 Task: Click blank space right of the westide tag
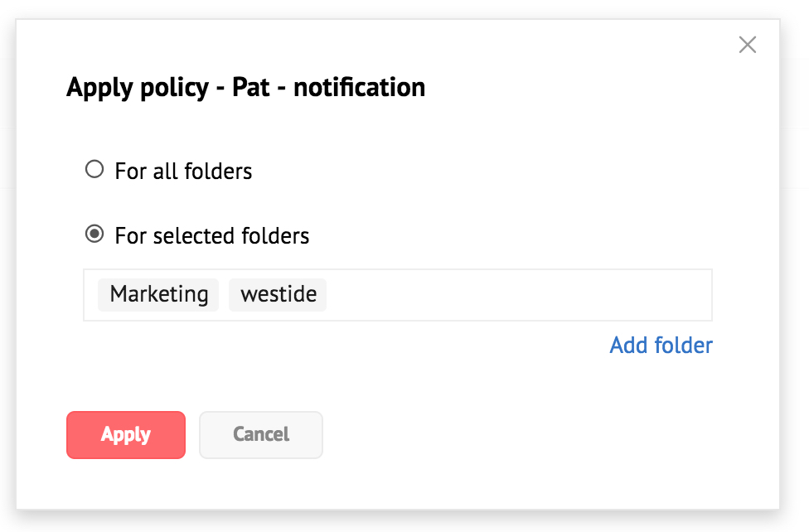514,295
